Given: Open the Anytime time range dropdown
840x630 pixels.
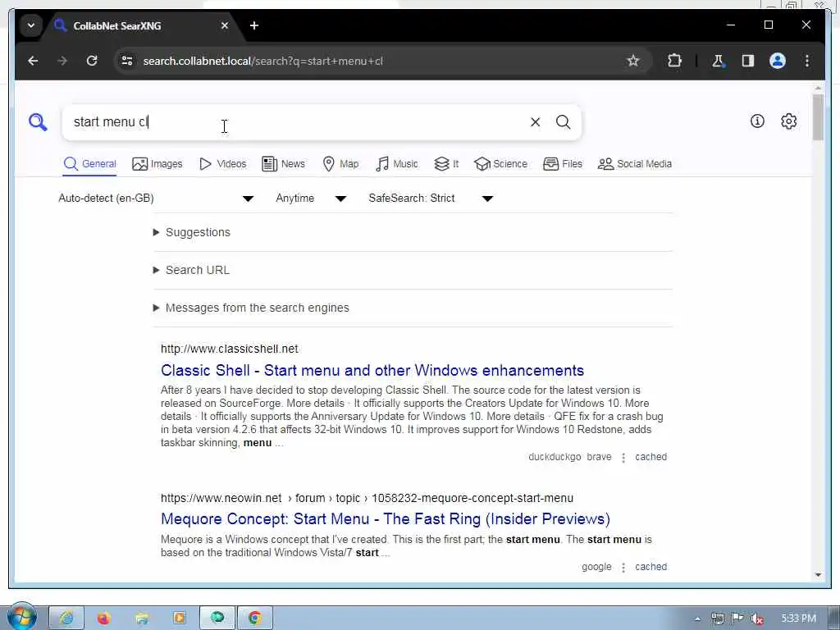Looking at the screenshot, I should [311, 199].
